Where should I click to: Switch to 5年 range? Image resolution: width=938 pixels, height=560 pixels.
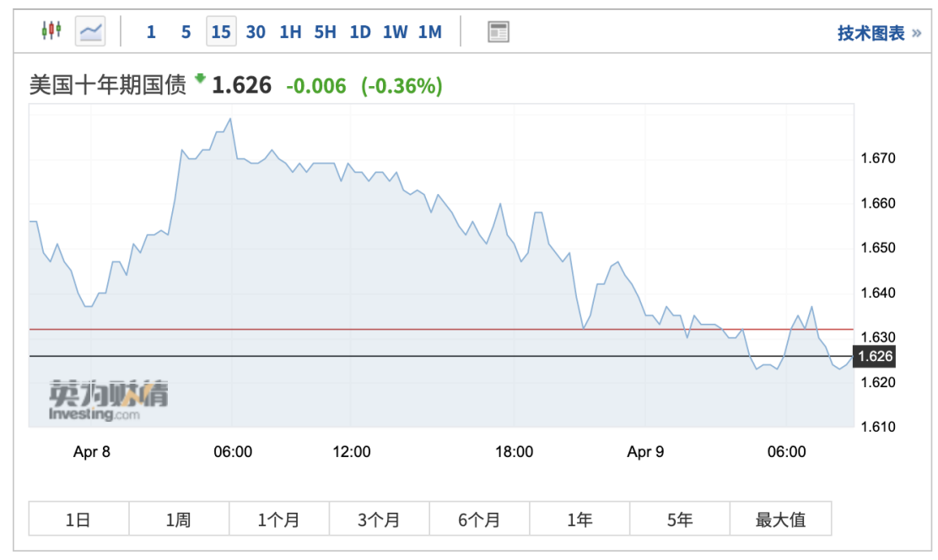pyautogui.click(x=679, y=519)
